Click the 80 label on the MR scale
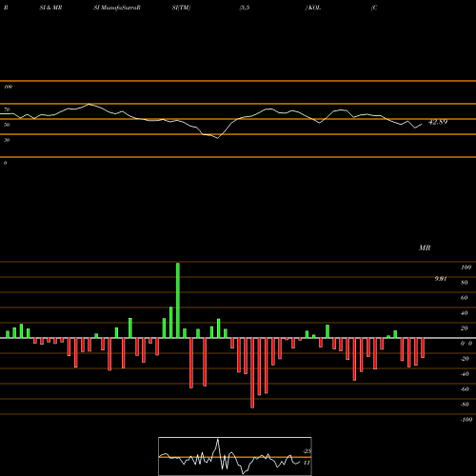 point(465,283)
